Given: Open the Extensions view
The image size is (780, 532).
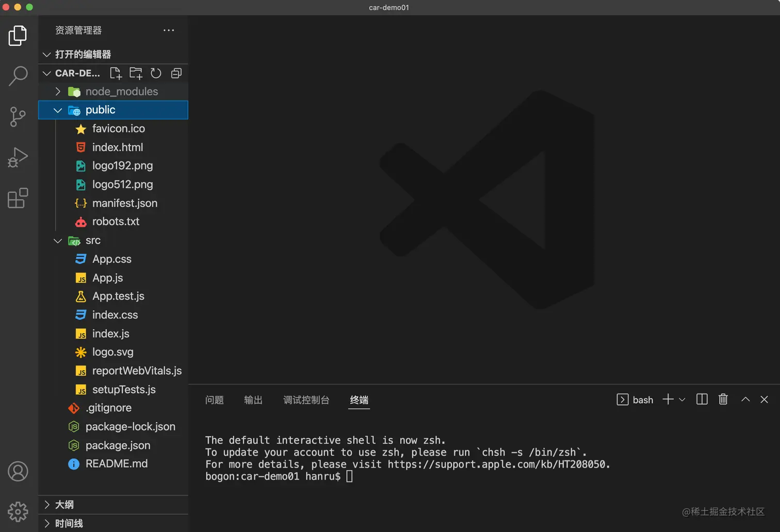Looking at the screenshot, I should tap(18, 198).
